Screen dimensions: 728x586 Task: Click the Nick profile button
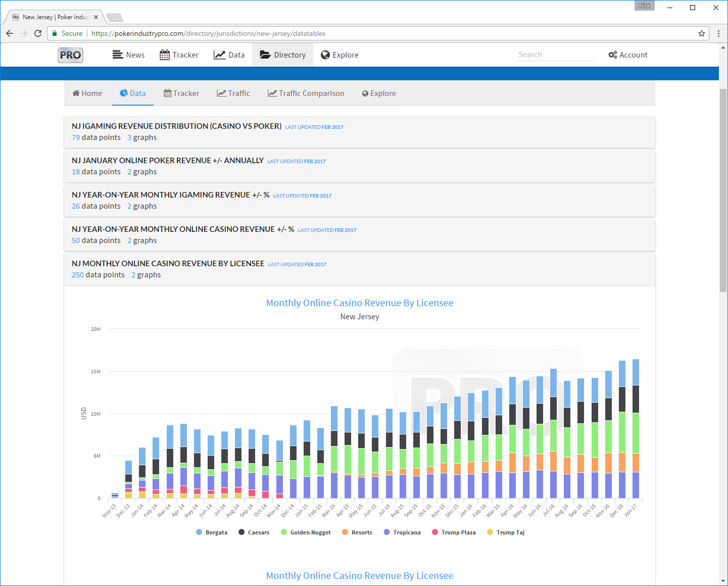(644, 6)
